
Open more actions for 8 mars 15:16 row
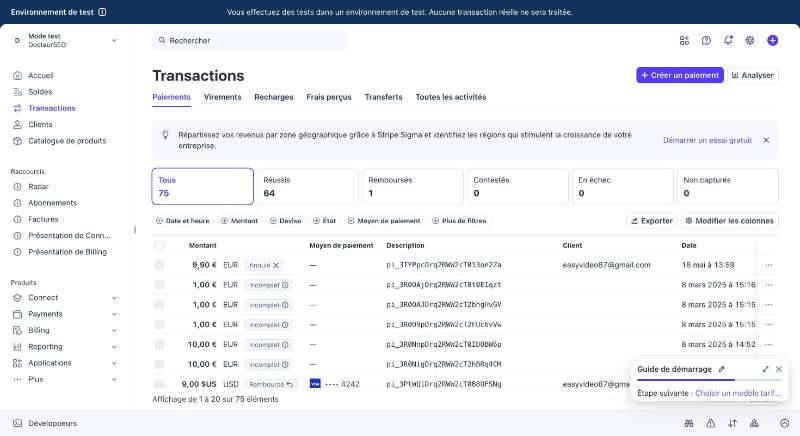pos(768,285)
